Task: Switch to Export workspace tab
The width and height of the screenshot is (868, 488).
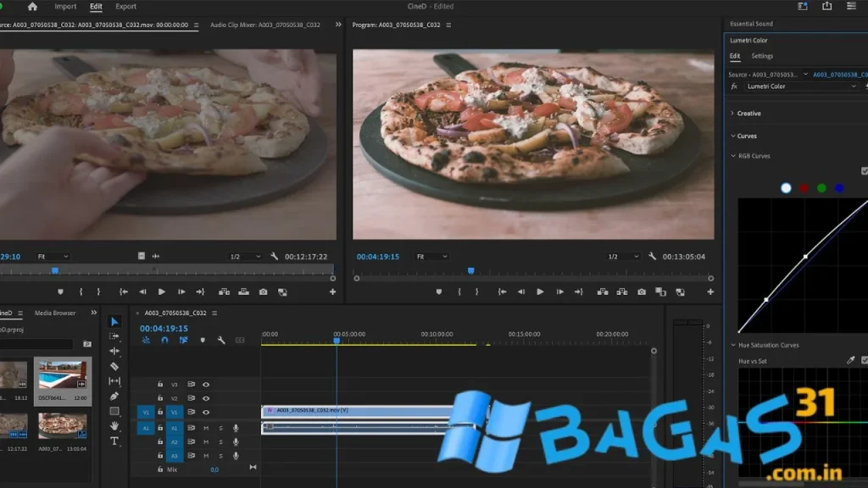Action: tap(125, 7)
